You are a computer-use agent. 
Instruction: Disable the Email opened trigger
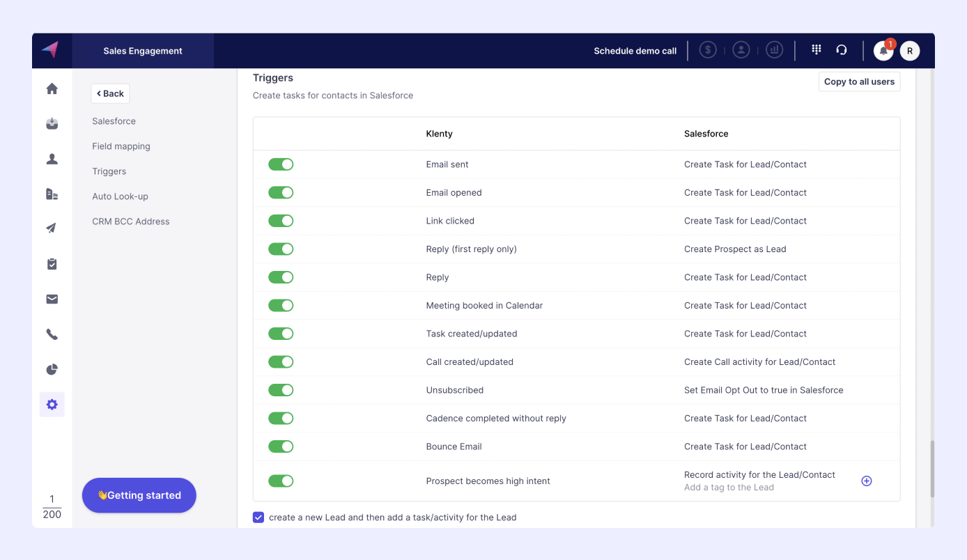click(x=281, y=192)
